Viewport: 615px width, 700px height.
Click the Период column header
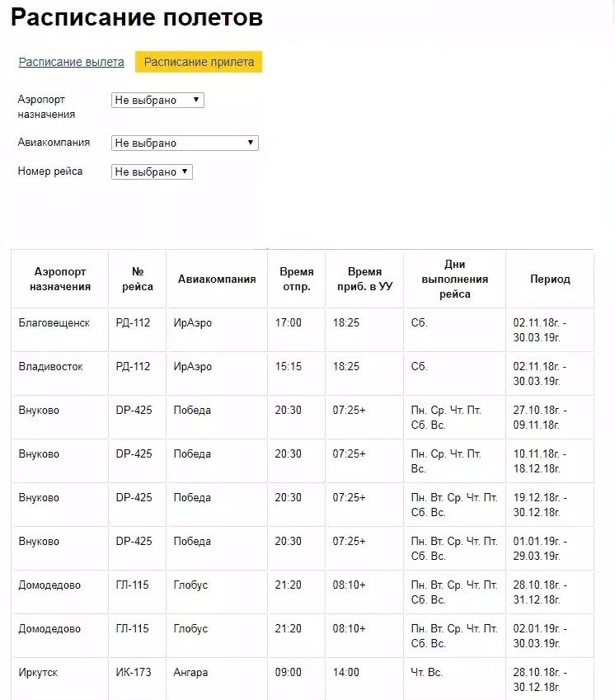coord(551,279)
